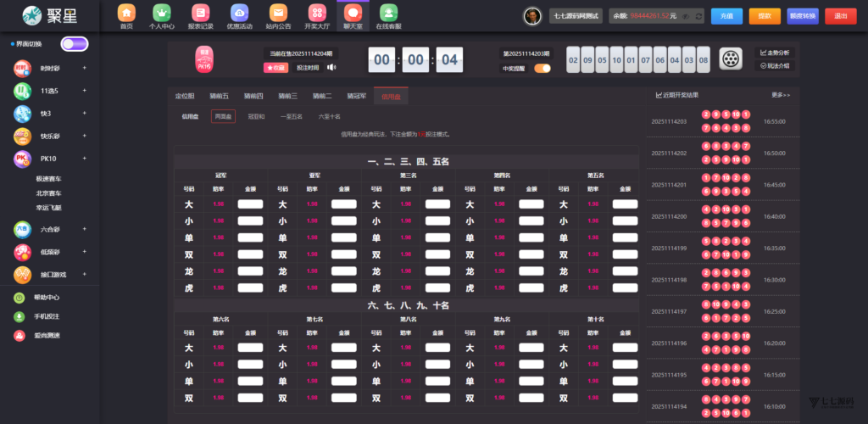Mute sound with the speaker icon
Image resolution: width=868 pixels, height=424 pixels.
(331, 68)
